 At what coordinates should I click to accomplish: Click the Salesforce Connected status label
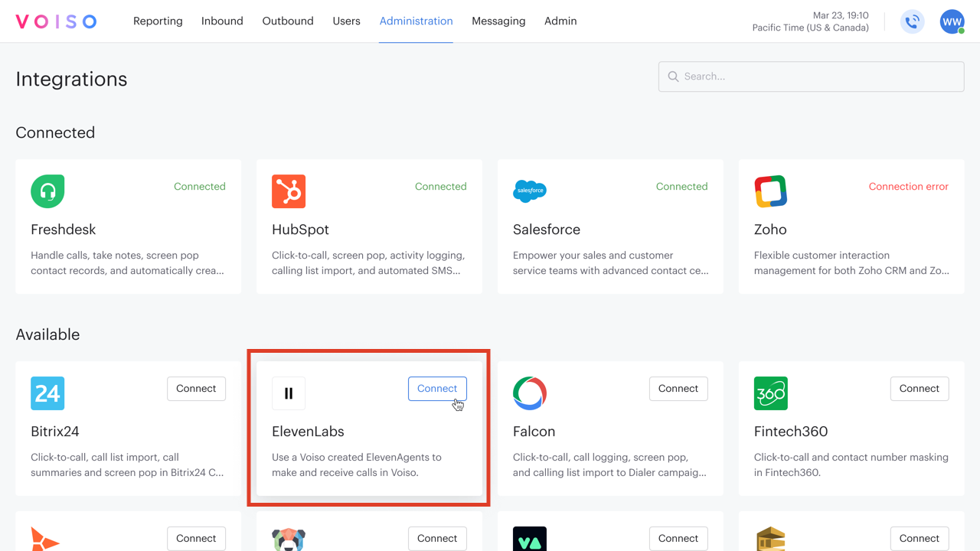click(681, 186)
